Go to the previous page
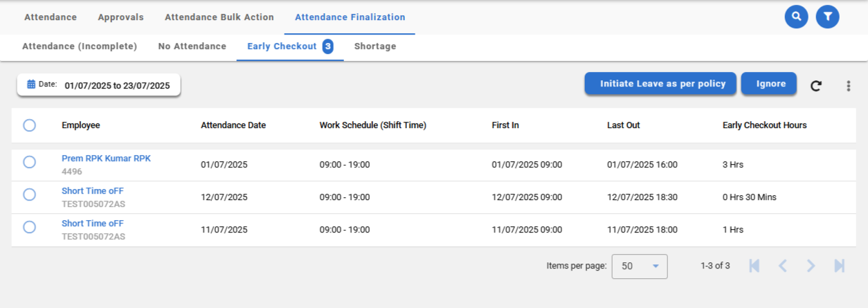 783,266
